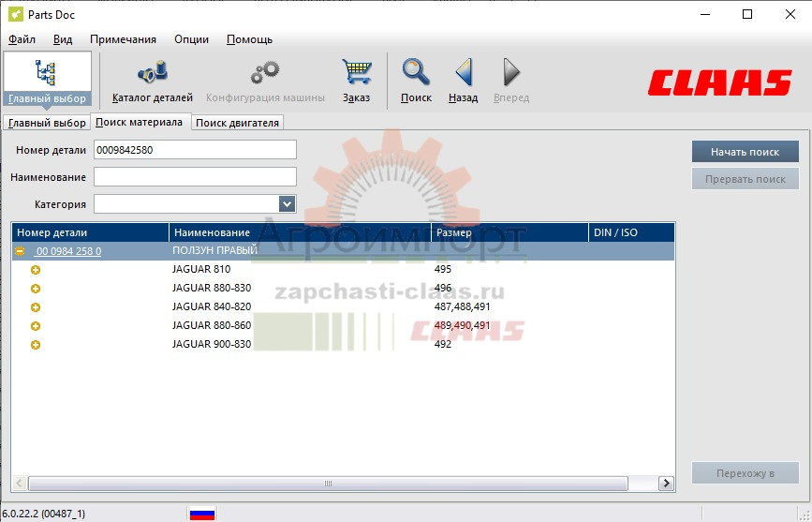Click the DIN / ISO column header
The width and height of the screenshot is (812, 522).
[632, 232]
